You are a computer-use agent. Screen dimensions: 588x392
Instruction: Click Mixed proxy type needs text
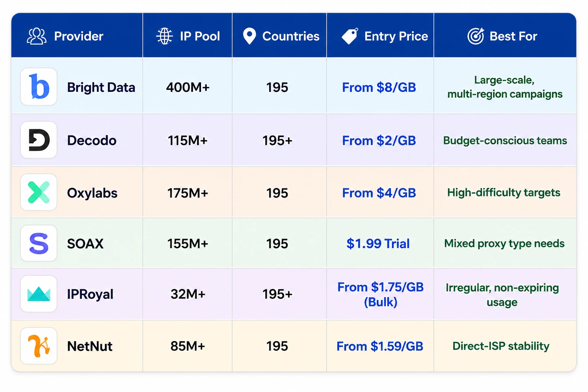[x=504, y=243]
